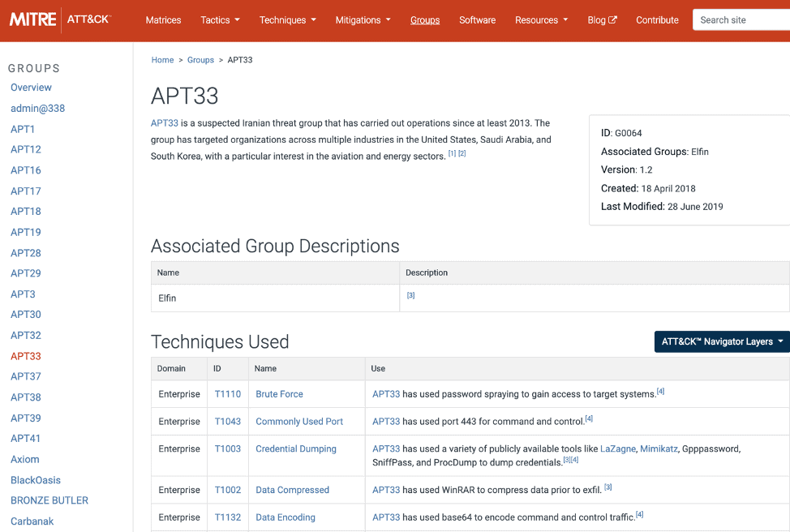Select admin@338 in the sidebar
This screenshot has height=532, width=790.
[x=38, y=109]
